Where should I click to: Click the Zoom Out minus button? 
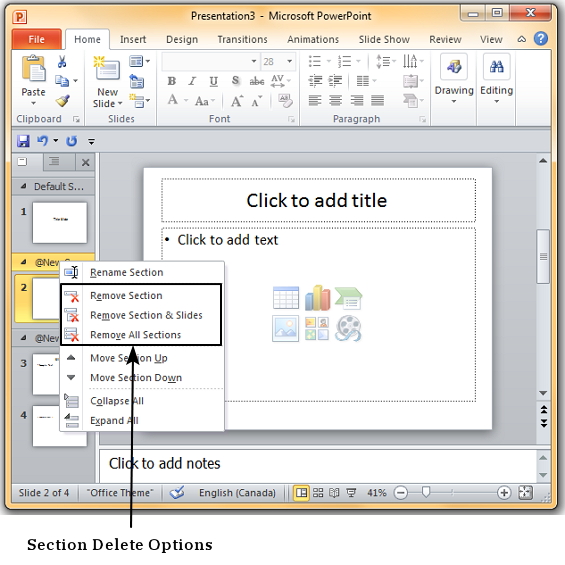pyautogui.click(x=400, y=493)
